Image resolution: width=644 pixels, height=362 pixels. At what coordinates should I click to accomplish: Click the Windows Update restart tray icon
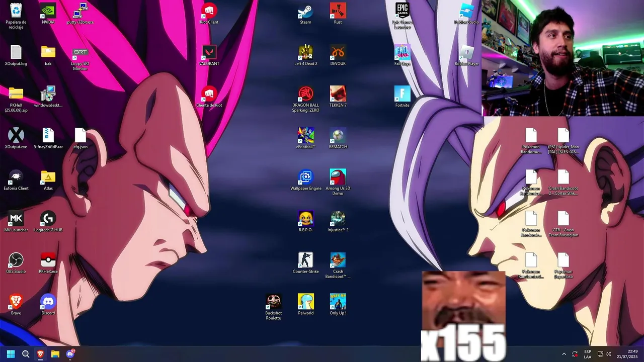pyautogui.click(x=575, y=354)
